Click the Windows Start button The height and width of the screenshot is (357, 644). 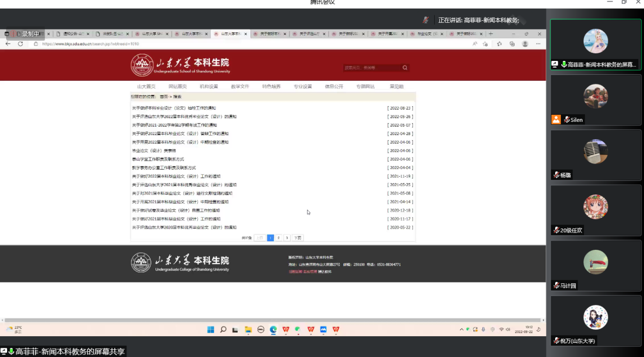(211, 330)
